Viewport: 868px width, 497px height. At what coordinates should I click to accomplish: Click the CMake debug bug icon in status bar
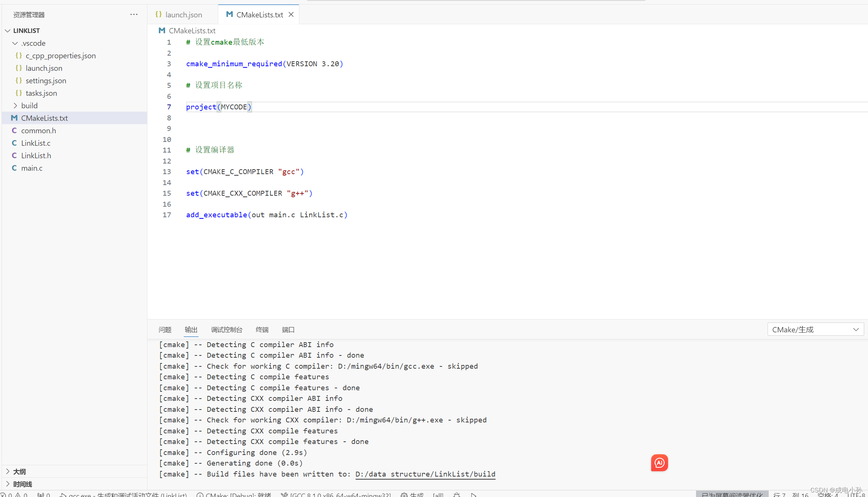457,494
